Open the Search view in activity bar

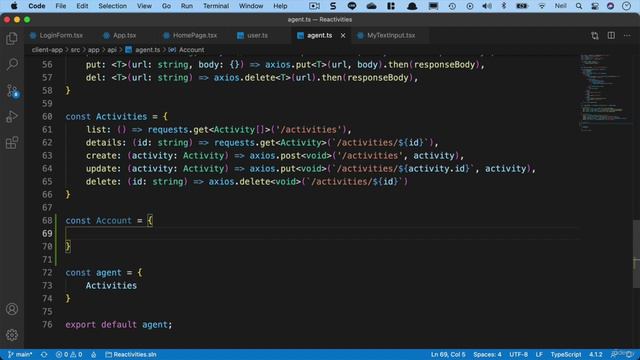[12, 64]
